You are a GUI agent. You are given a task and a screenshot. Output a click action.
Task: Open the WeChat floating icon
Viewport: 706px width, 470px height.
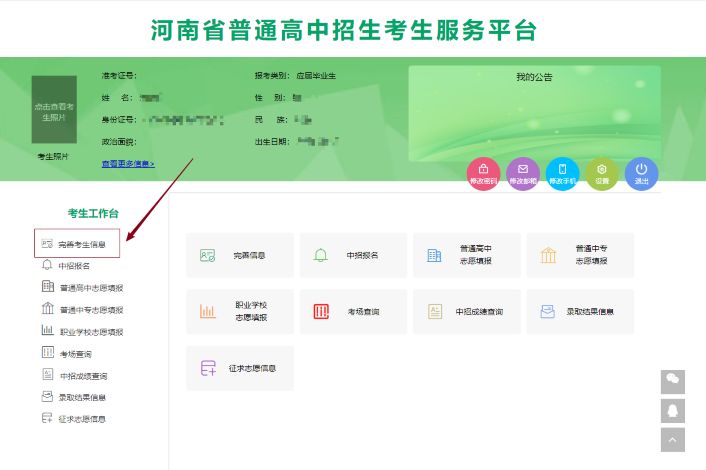click(673, 382)
